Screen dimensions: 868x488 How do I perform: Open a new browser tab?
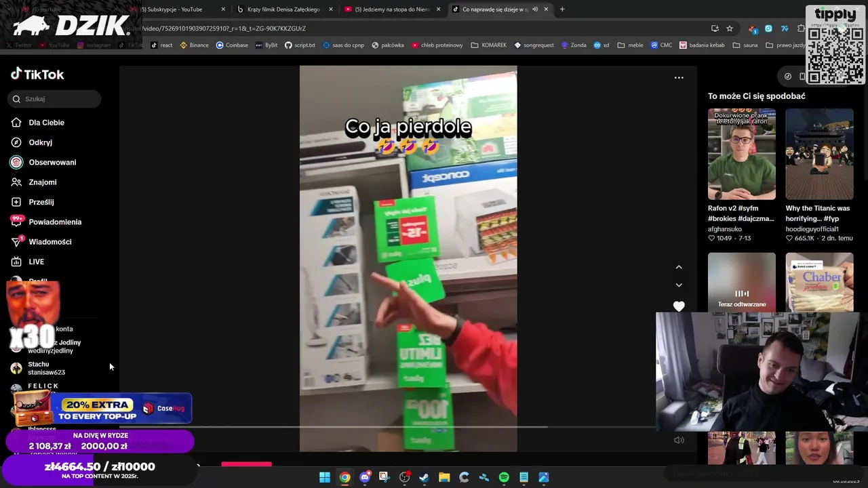(x=562, y=9)
